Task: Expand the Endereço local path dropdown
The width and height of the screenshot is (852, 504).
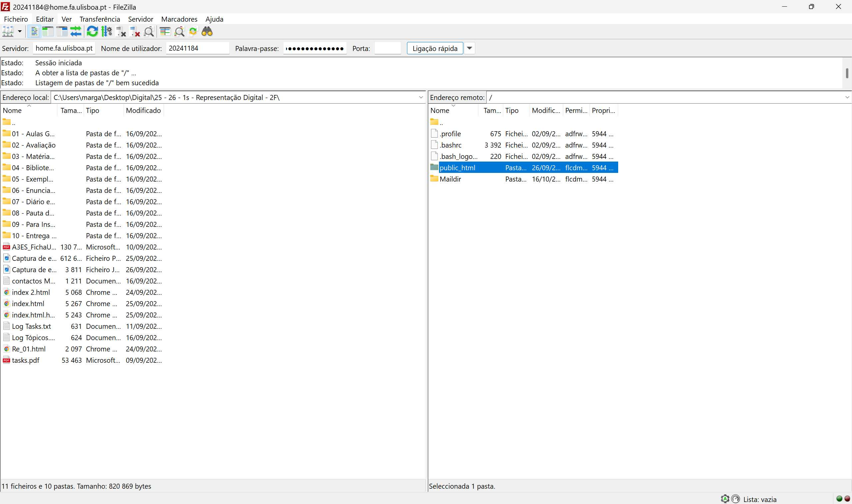Action: click(421, 98)
